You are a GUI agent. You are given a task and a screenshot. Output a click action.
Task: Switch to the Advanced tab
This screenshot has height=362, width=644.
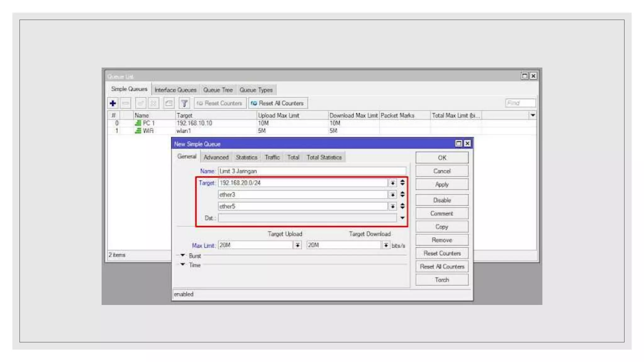tap(216, 157)
